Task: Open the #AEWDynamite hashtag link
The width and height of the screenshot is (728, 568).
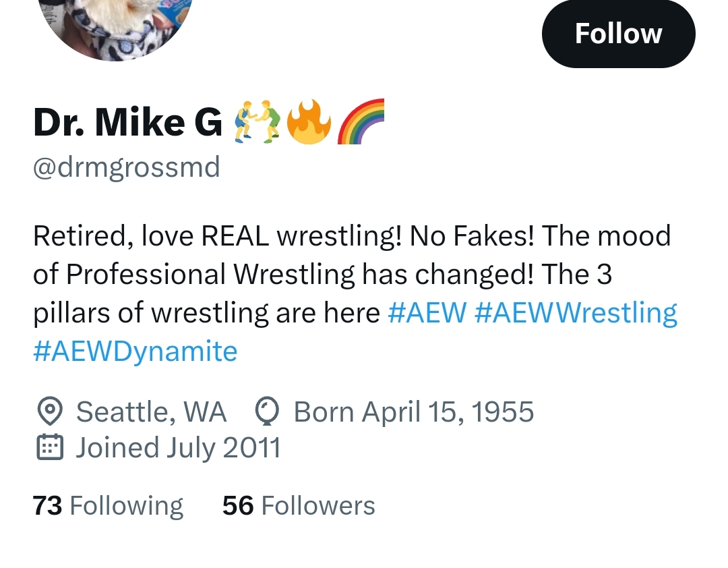Action: [135, 351]
